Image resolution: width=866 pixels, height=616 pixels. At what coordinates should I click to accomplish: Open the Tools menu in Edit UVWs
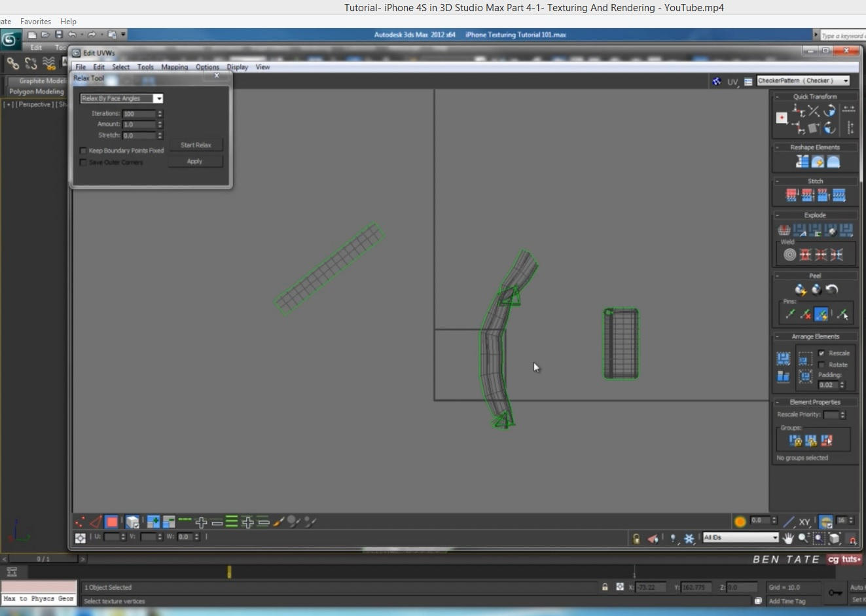pos(145,67)
